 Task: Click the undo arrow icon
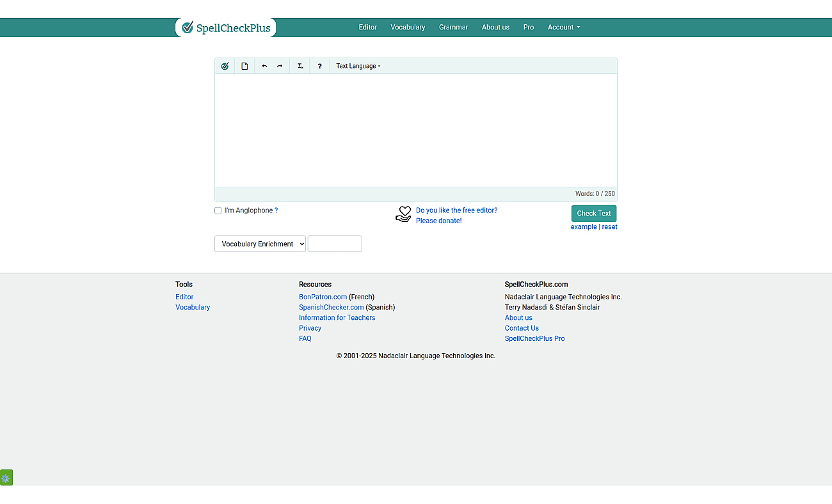click(264, 66)
